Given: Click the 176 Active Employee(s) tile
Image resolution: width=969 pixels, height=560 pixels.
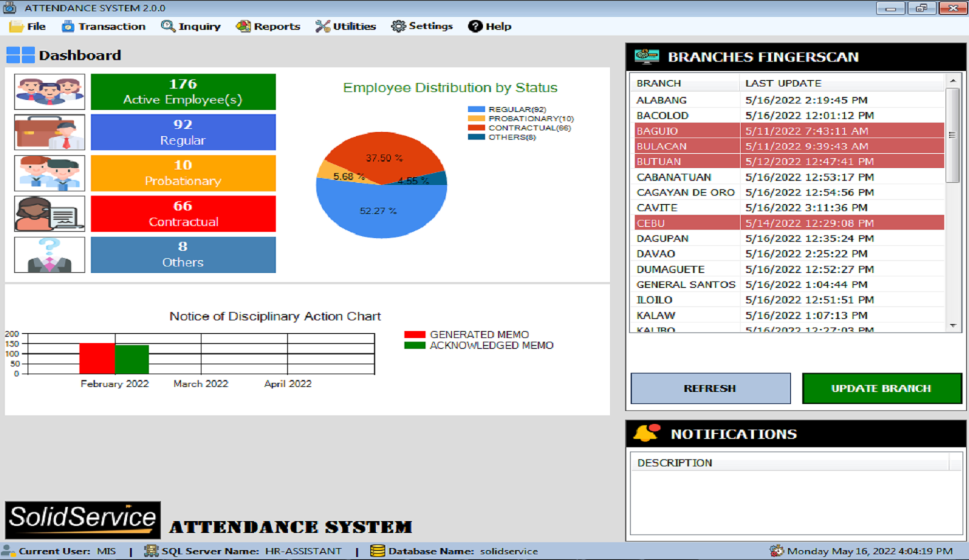Looking at the screenshot, I should coord(183,91).
